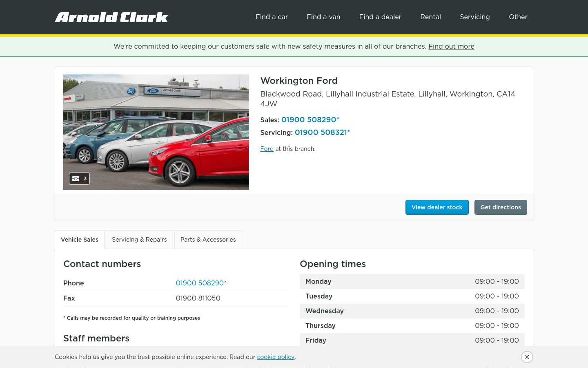Screen dimensions: 588x368
Task: Open the Ford brand link
Action: coord(267,149)
